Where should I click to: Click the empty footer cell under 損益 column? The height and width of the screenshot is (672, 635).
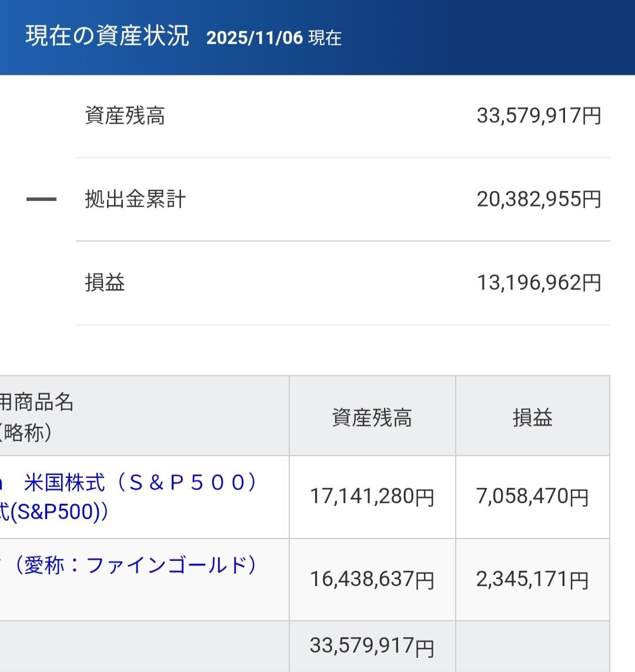click(x=532, y=646)
